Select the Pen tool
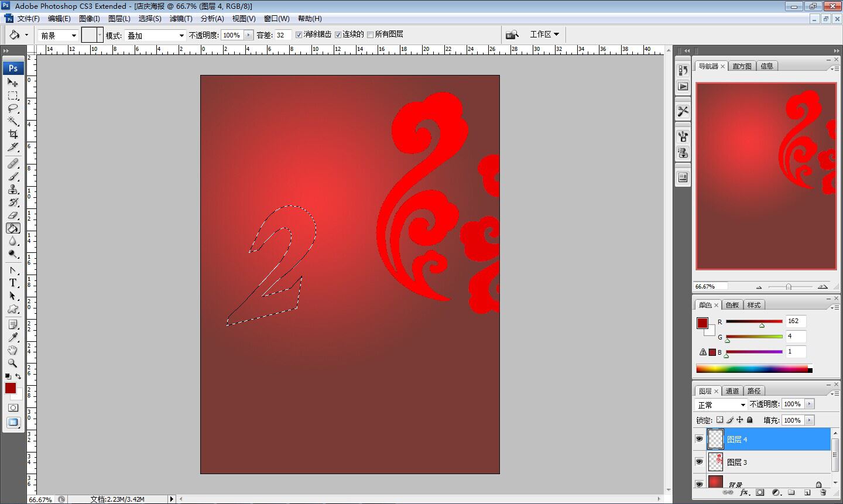The height and width of the screenshot is (504, 843). coord(13,270)
